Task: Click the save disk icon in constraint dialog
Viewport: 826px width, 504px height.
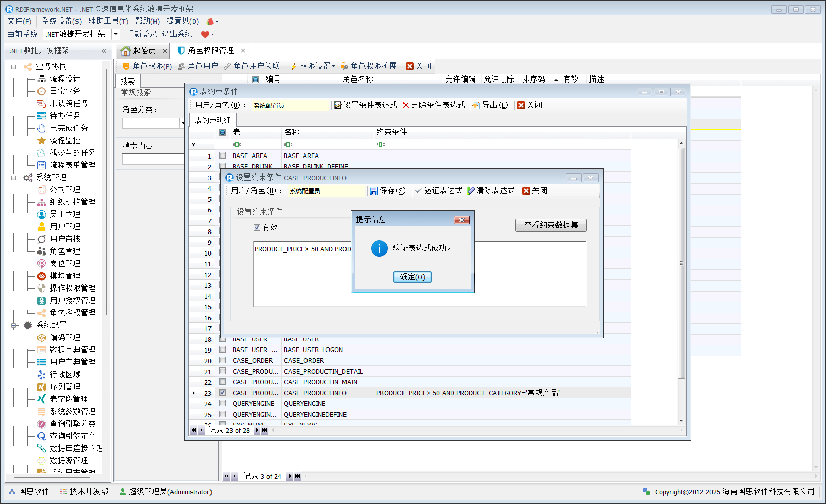Action: 374,191
